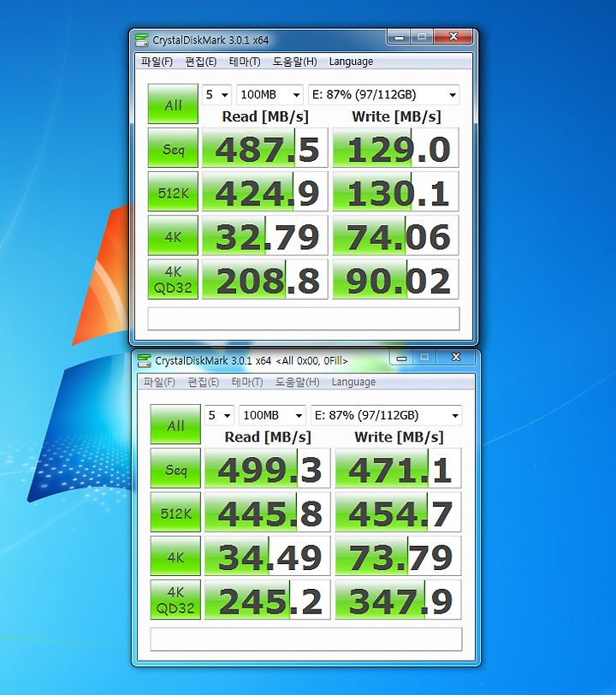Start 512K test in top window
The image size is (616, 695).
(173, 192)
